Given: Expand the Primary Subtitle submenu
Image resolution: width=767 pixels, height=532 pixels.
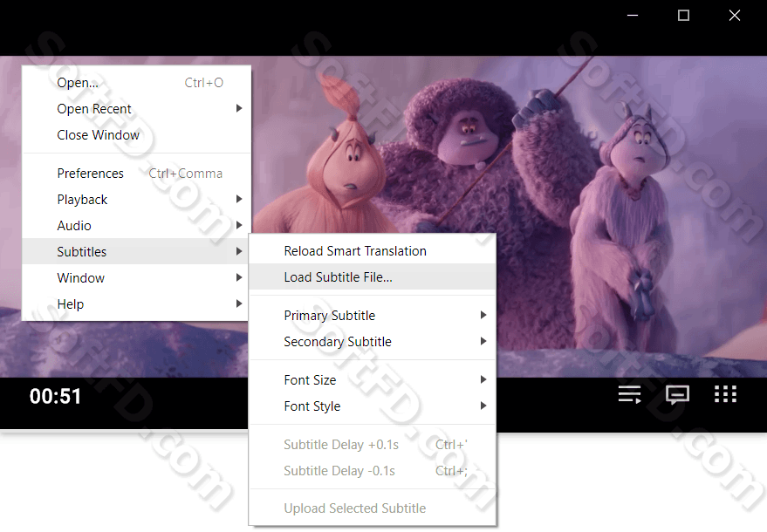Looking at the screenshot, I should click(373, 316).
